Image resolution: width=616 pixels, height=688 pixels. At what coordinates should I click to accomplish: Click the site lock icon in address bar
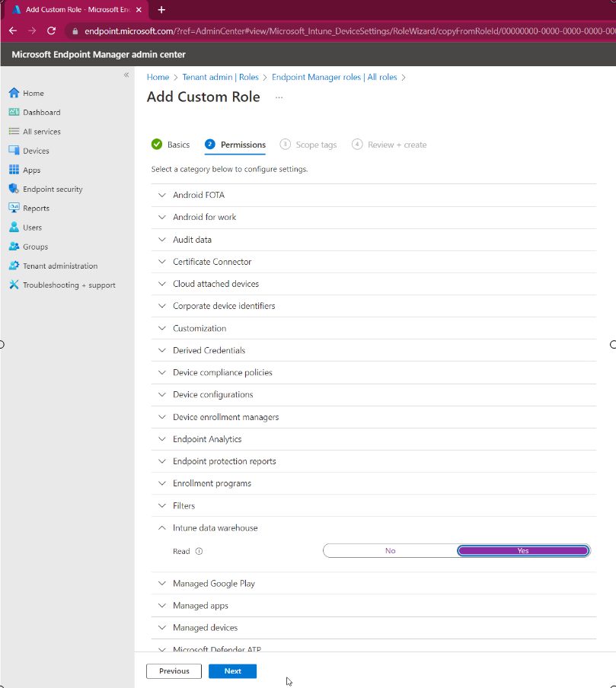click(75, 31)
